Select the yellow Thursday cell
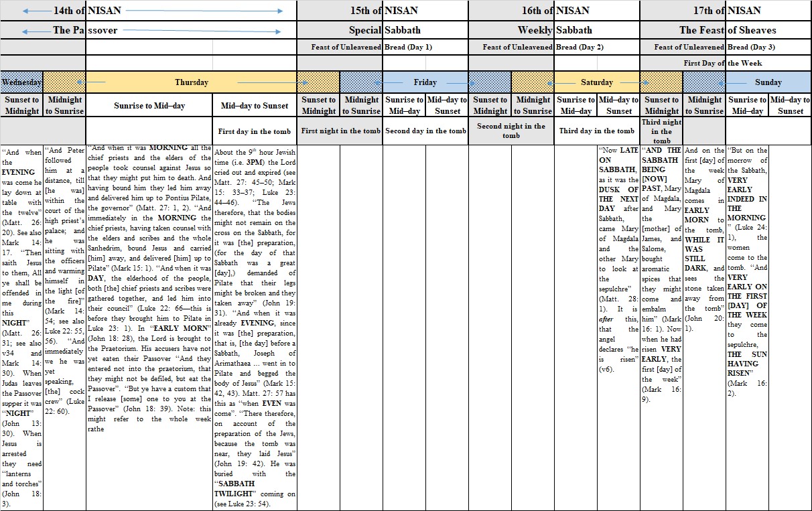The height and width of the screenshot is (511, 812). tap(192, 82)
